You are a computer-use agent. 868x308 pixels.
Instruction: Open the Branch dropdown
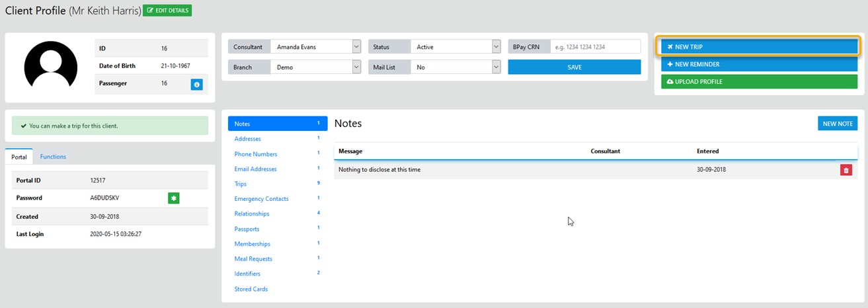[x=315, y=67]
